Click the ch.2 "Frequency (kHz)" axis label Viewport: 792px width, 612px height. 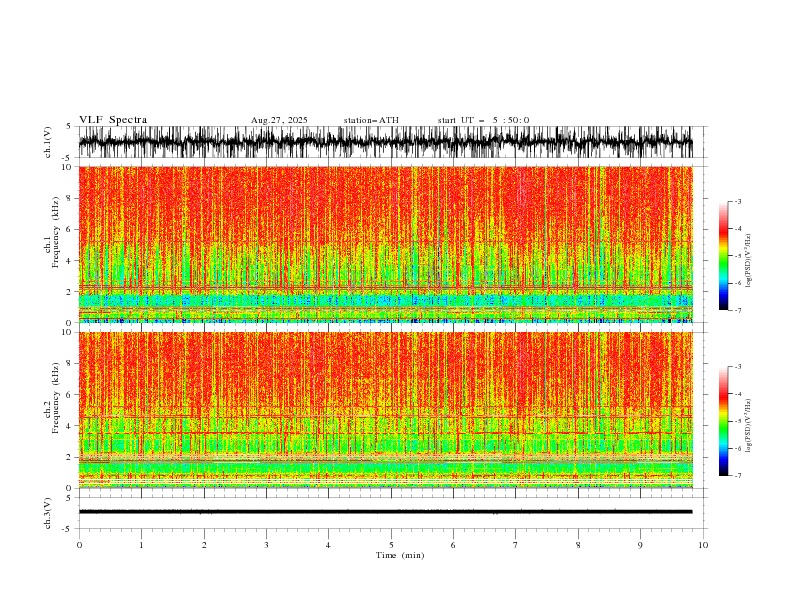pyautogui.click(x=56, y=398)
